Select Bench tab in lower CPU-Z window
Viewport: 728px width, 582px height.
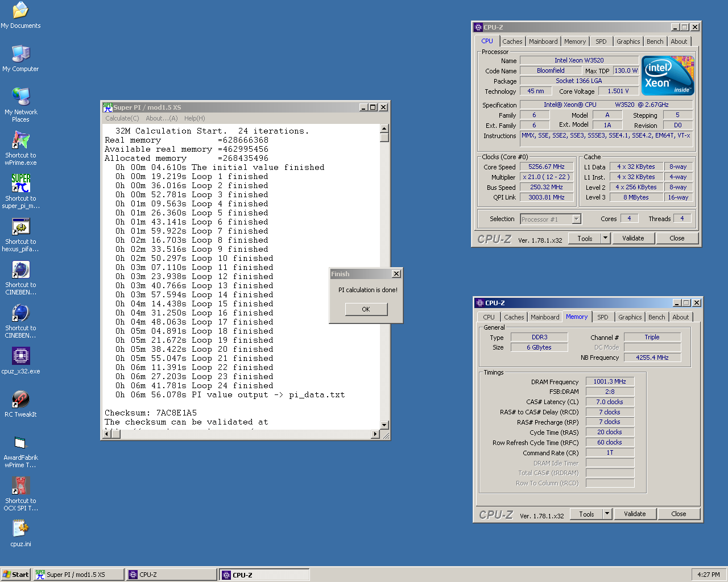(x=656, y=317)
